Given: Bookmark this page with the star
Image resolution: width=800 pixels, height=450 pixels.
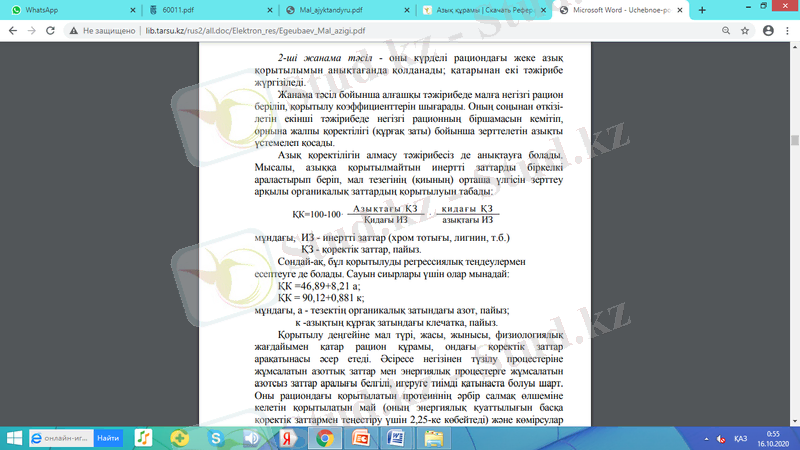Looking at the screenshot, I should tap(745, 31).
